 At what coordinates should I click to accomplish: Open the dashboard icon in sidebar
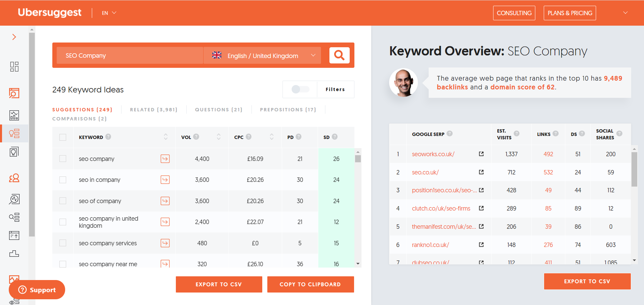click(x=14, y=66)
